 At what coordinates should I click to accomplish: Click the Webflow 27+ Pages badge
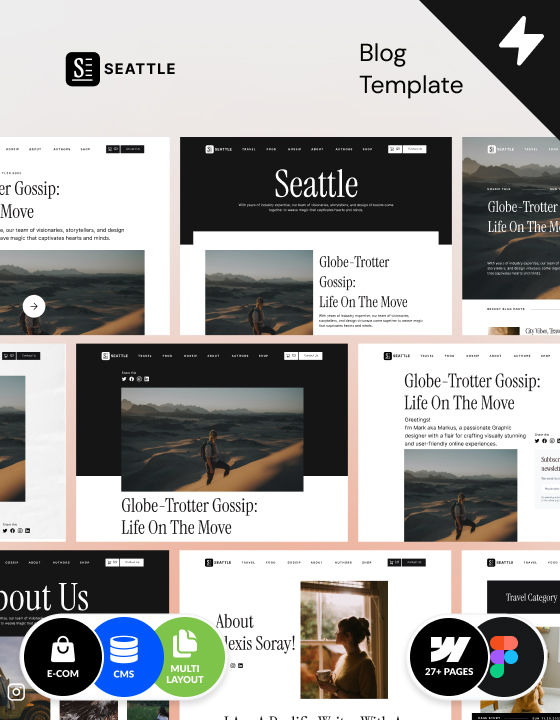448,657
